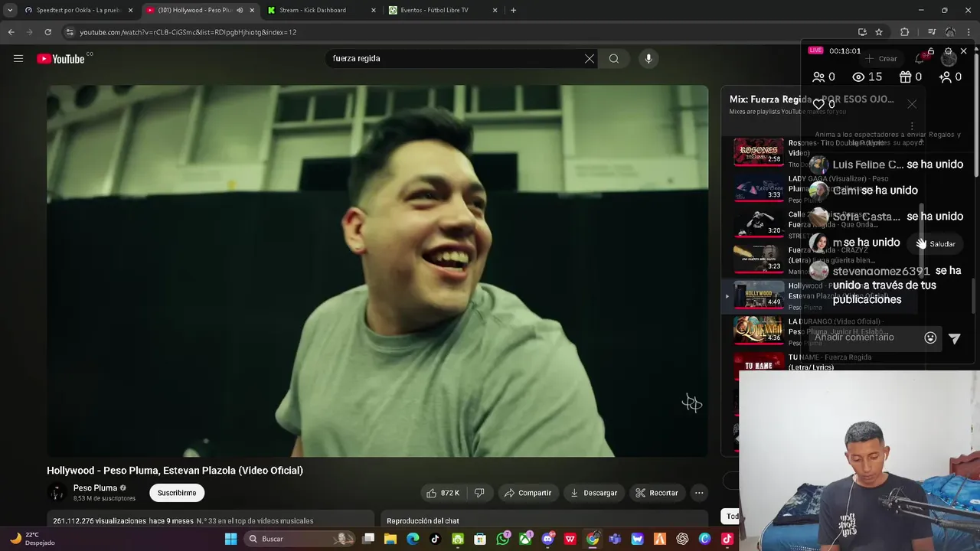This screenshot has height=551, width=980.
Task: Open more actions three-dot menu under video
Action: (699, 493)
